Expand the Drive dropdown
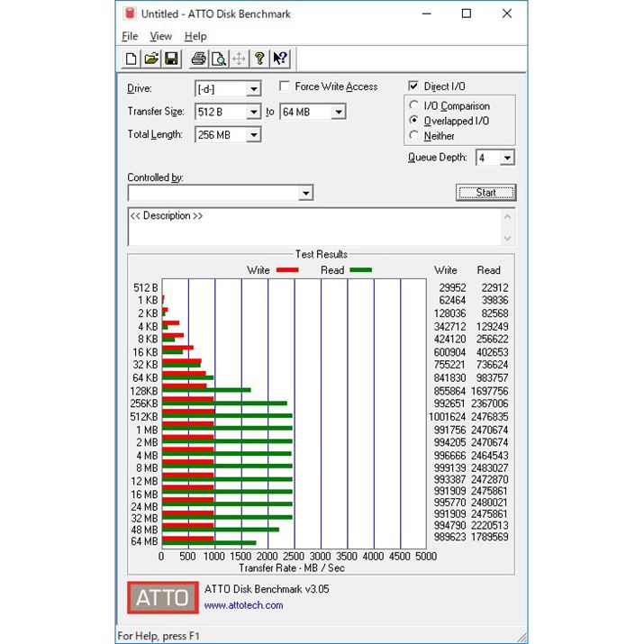This screenshot has height=644, width=644. point(254,89)
